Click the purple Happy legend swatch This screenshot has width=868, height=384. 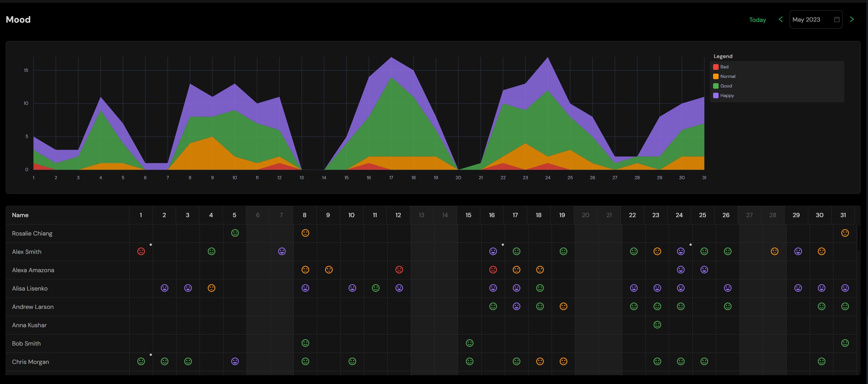pyautogui.click(x=716, y=95)
